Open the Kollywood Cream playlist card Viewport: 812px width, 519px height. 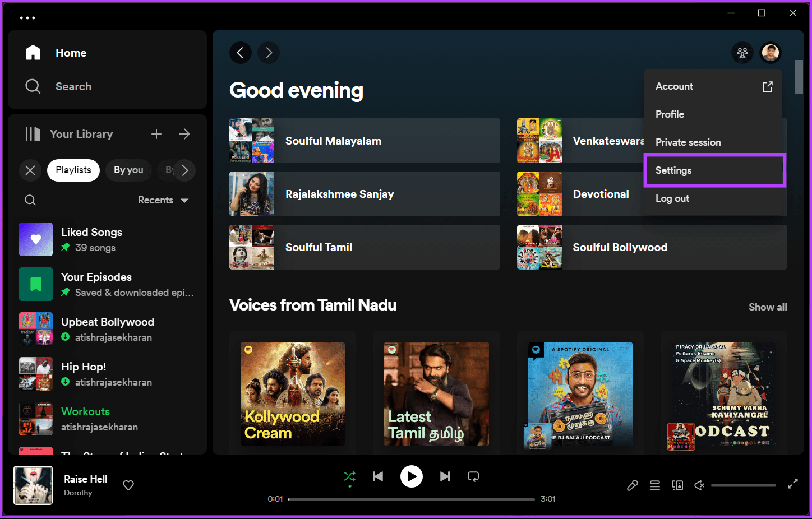(x=293, y=393)
